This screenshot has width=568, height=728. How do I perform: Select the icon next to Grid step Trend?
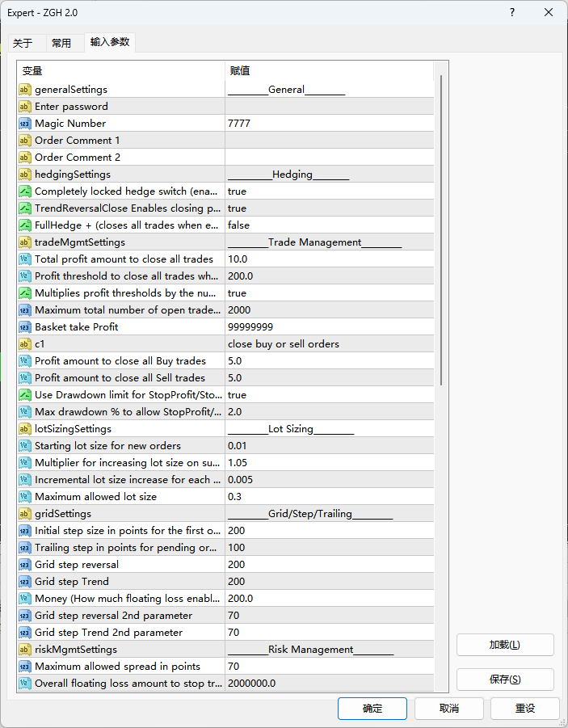pyautogui.click(x=24, y=582)
